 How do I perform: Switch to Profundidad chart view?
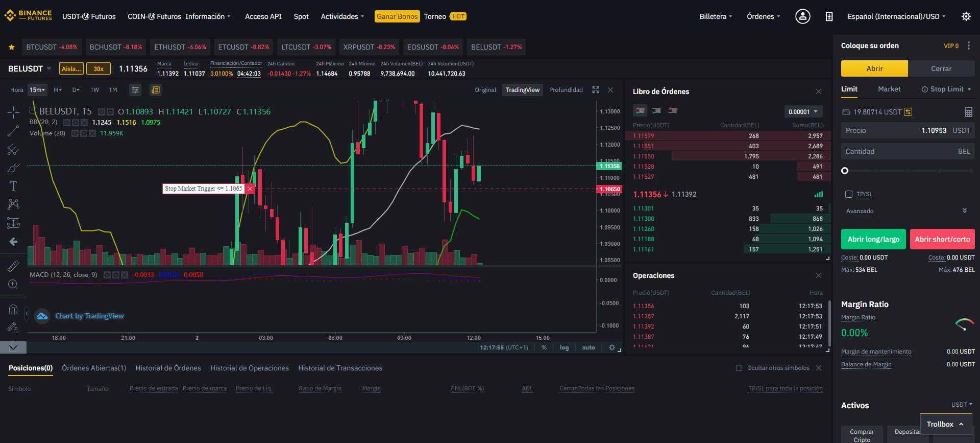tap(566, 90)
